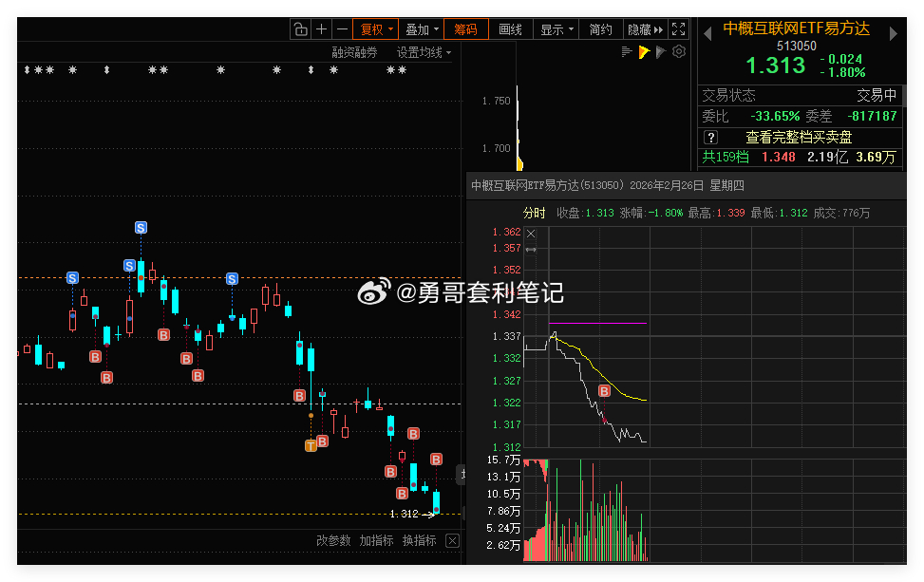Click the change percentage -1.80% in header

[x=842, y=72]
